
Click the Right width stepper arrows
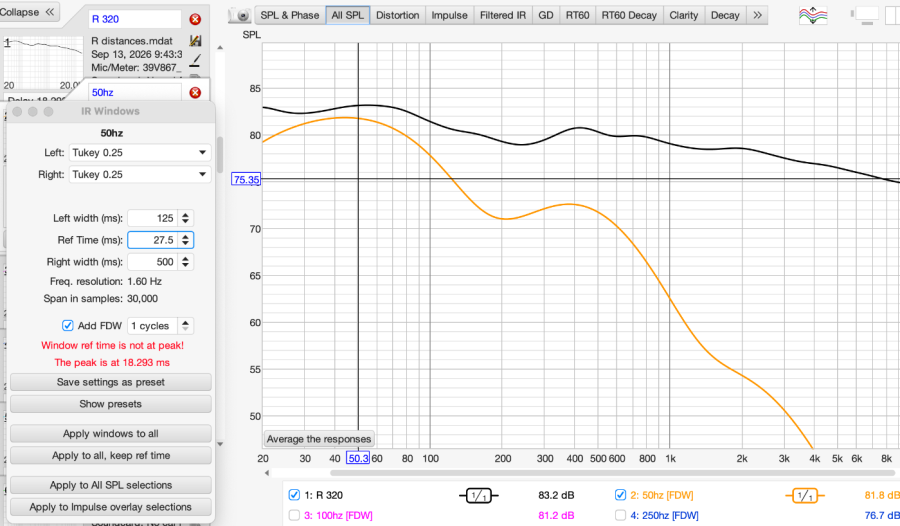pos(185,262)
